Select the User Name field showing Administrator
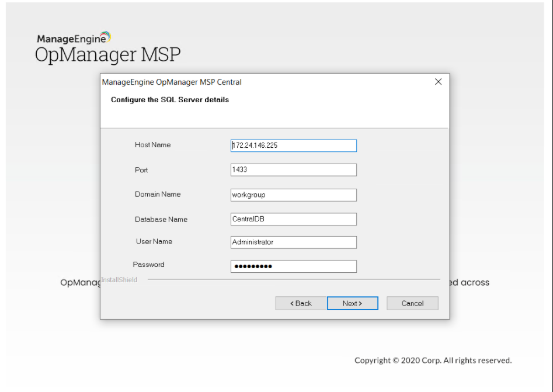The image size is (553, 392). pos(294,241)
